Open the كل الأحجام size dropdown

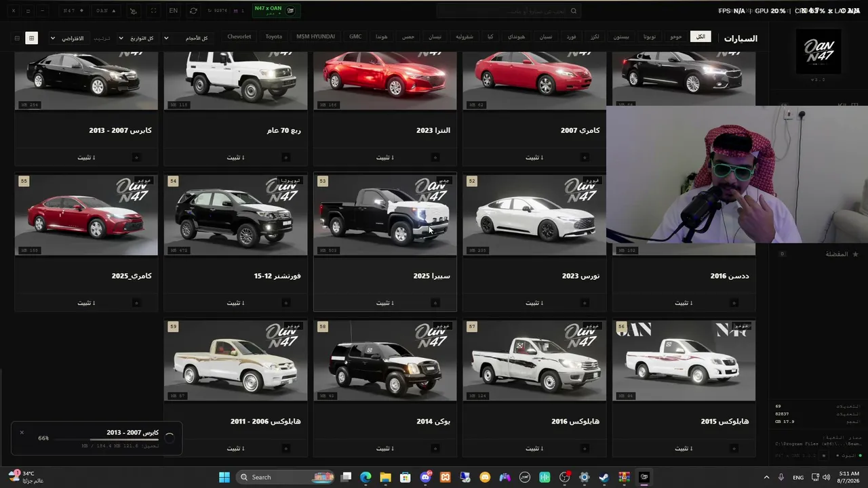coord(186,38)
